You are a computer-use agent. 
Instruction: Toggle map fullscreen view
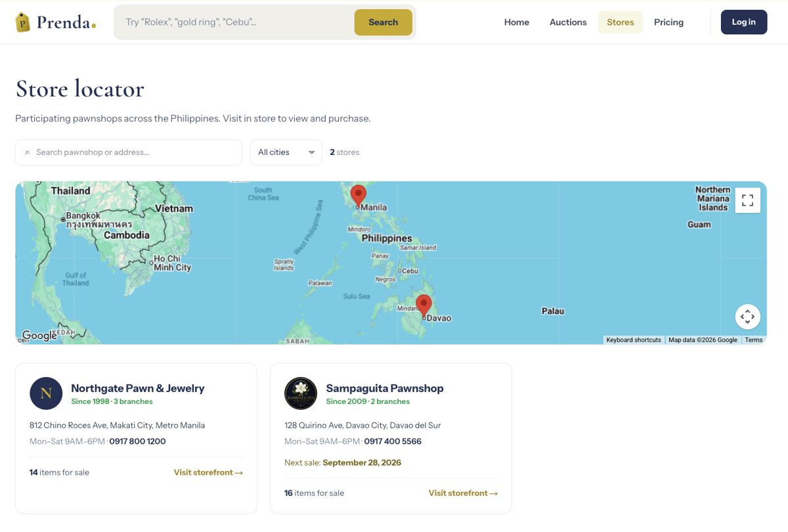coord(747,200)
